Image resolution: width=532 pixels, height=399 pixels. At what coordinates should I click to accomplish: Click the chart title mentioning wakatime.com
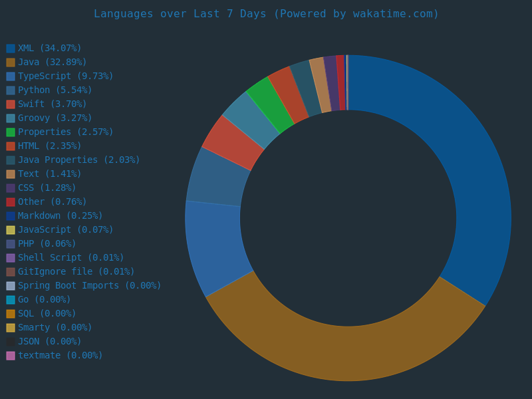pos(266,14)
